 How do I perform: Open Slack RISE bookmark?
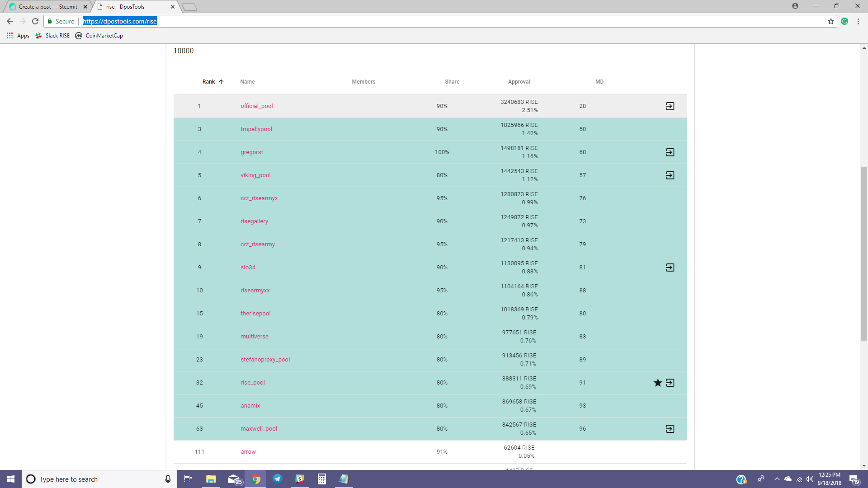pyautogui.click(x=53, y=36)
